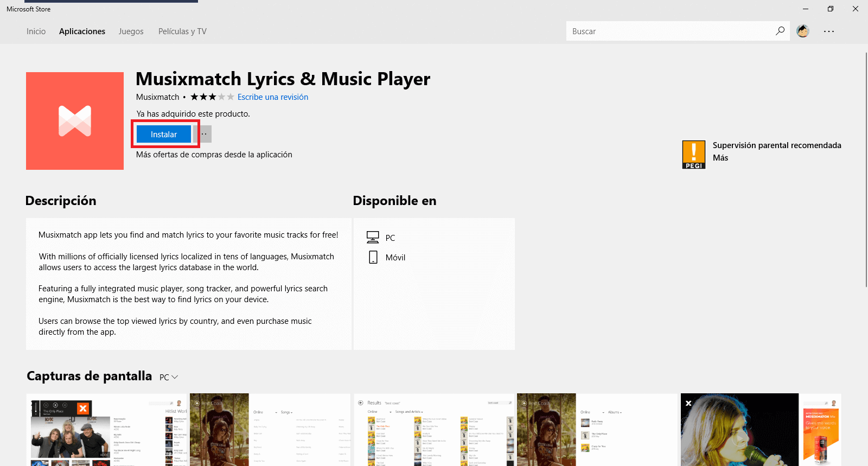Click the Musixmatch publisher name

(x=157, y=97)
